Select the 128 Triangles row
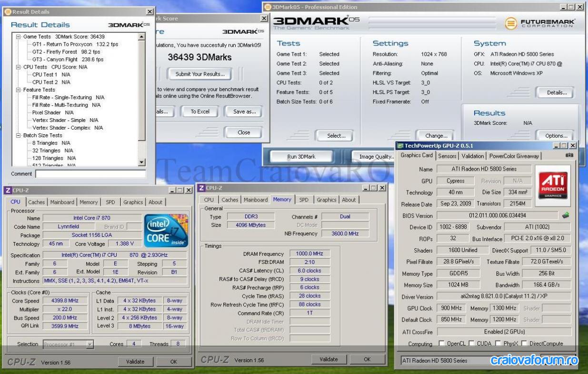The width and height of the screenshot is (588, 374). point(54,158)
